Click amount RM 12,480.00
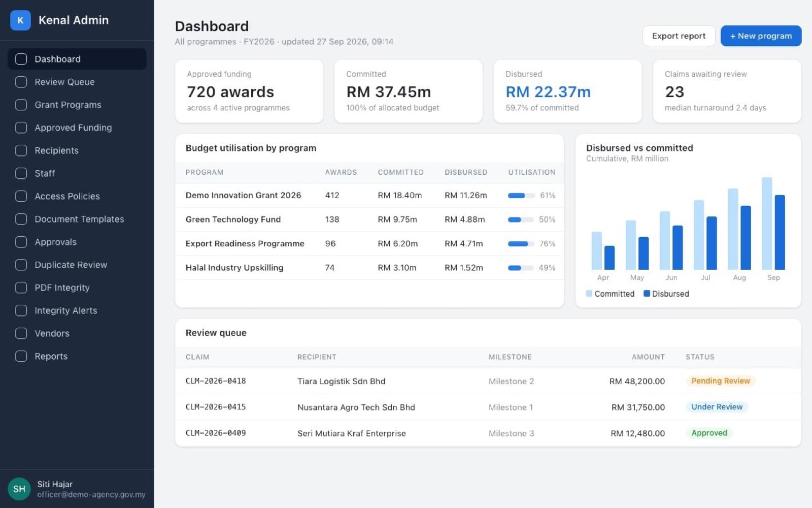Screen dimensions: 812x508 click(x=637, y=433)
